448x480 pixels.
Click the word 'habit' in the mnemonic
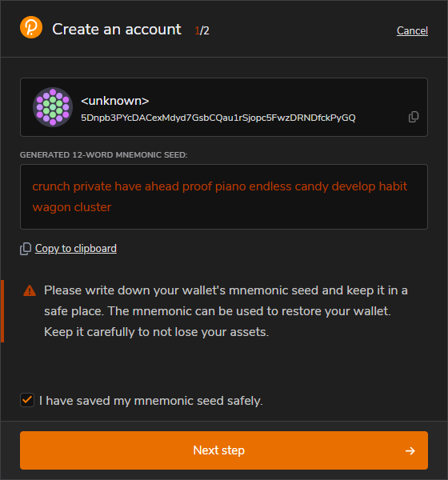[393, 186]
